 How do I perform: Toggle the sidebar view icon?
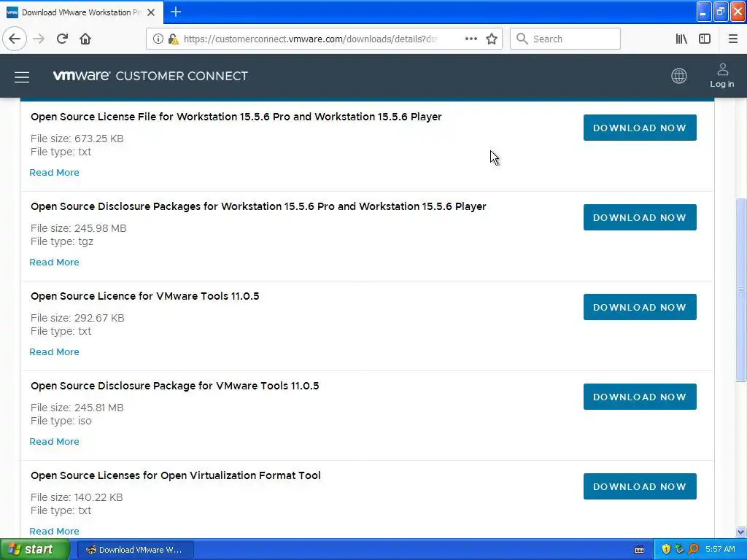click(705, 39)
